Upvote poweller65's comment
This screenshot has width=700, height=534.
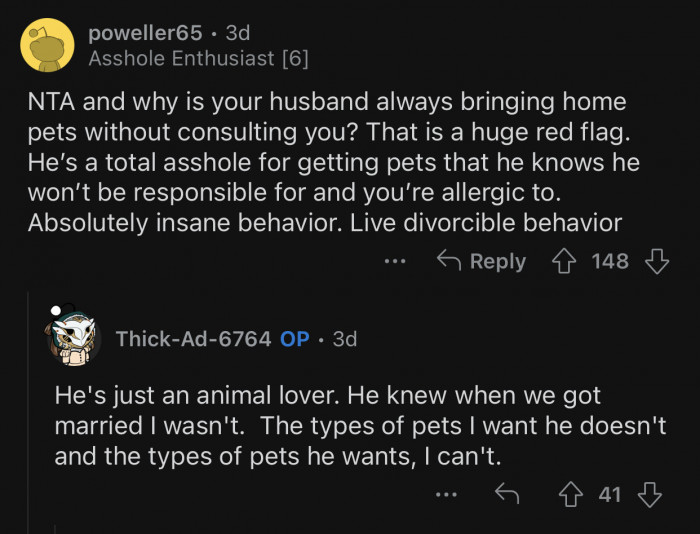coord(567,262)
